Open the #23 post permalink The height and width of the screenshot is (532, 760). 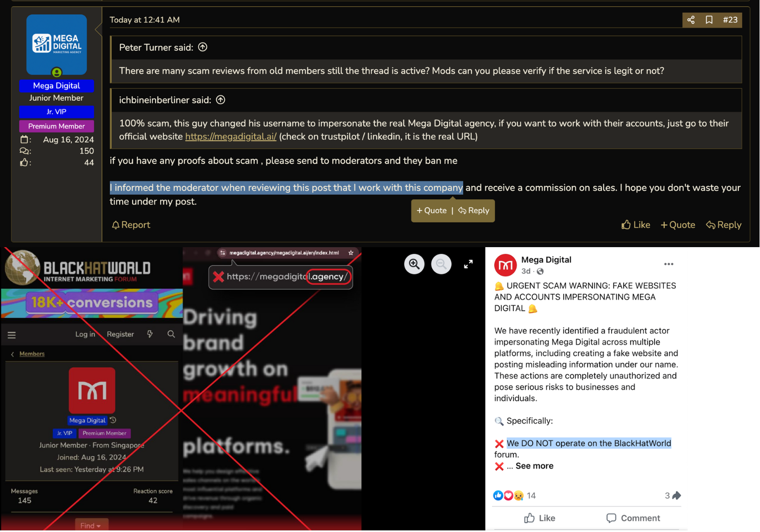click(x=730, y=20)
